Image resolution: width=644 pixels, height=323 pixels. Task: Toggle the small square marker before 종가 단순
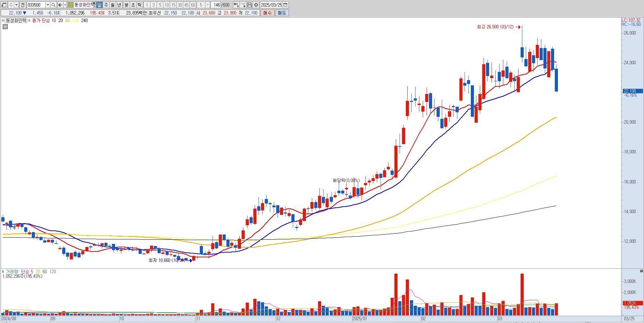pyautogui.click(x=30, y=21)
